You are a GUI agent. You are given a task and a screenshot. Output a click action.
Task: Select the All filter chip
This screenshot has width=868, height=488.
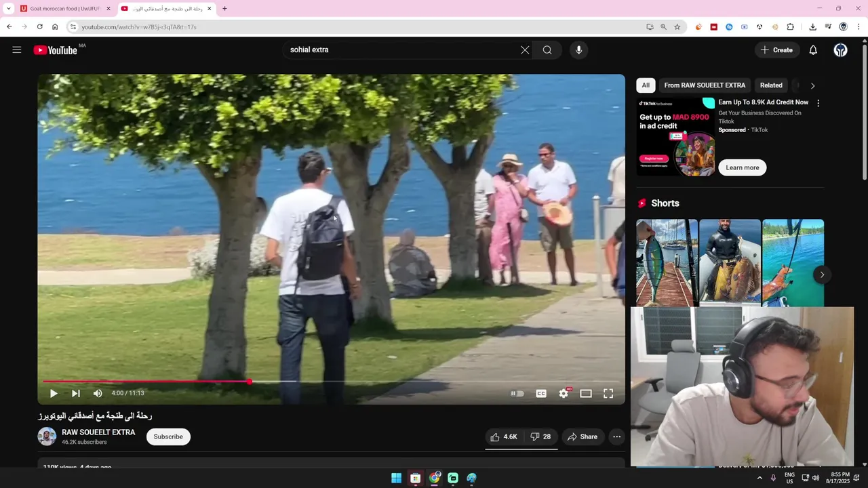point(646,85)
